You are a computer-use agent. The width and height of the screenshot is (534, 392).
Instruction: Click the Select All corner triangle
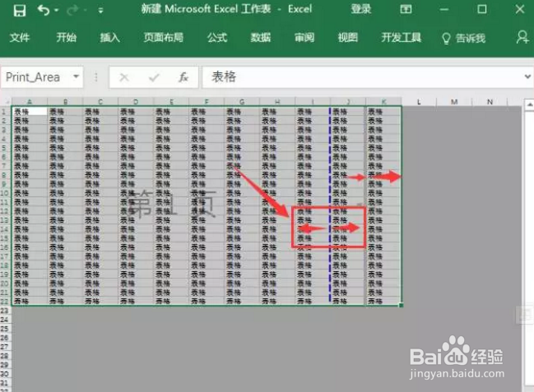pos(6,101)
